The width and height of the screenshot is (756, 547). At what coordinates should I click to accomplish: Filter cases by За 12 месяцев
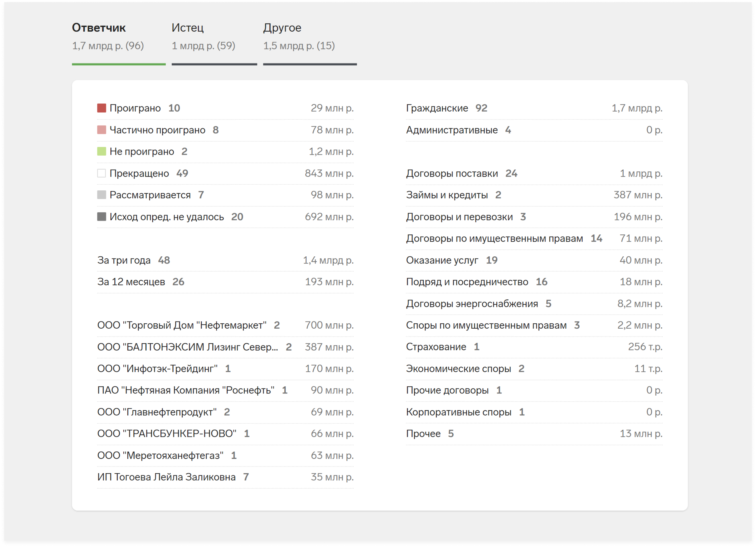point(131,282)
